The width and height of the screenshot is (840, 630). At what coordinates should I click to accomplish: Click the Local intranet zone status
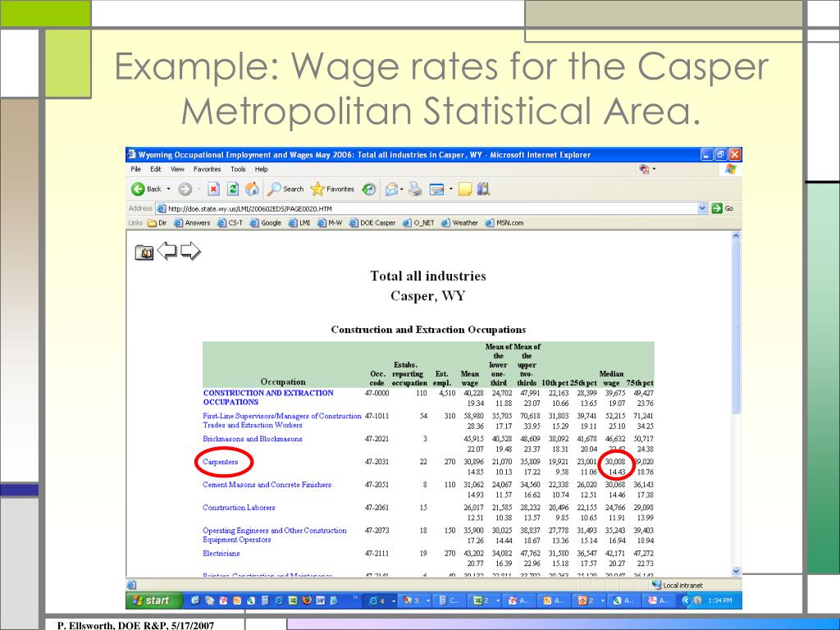(x=677, y=586)
